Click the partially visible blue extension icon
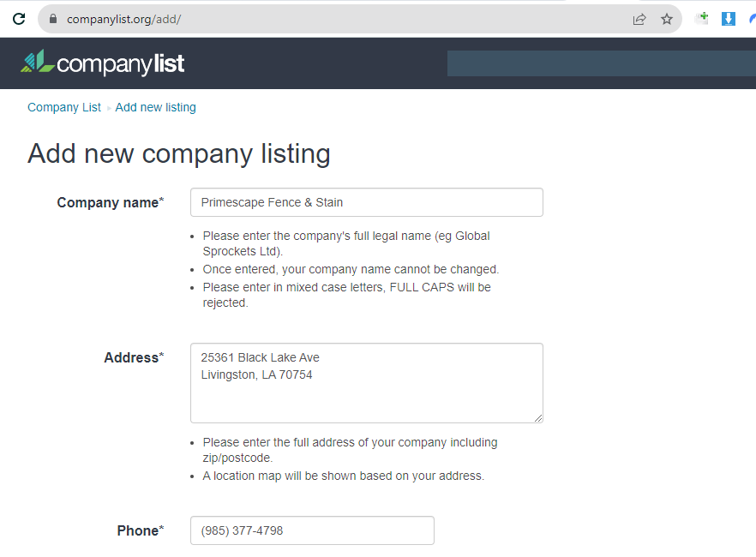 coord(752,19)
